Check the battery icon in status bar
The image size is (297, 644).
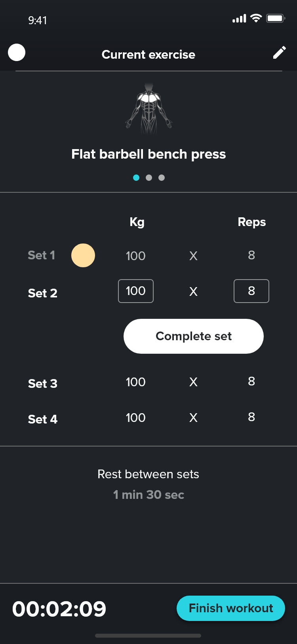coord(276,19)
